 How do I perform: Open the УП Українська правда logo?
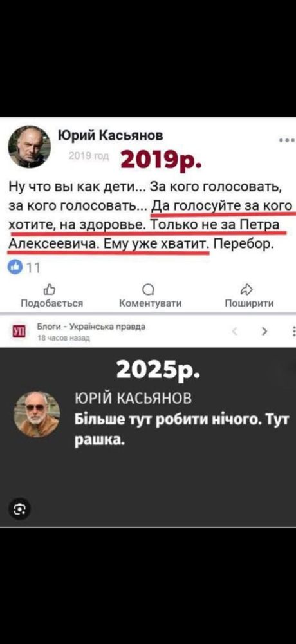19,332
